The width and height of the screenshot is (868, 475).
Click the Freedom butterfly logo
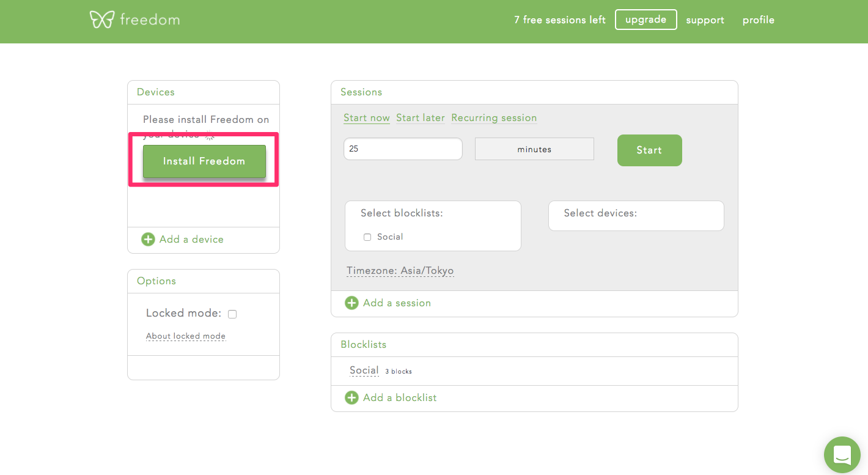(102, 20)
